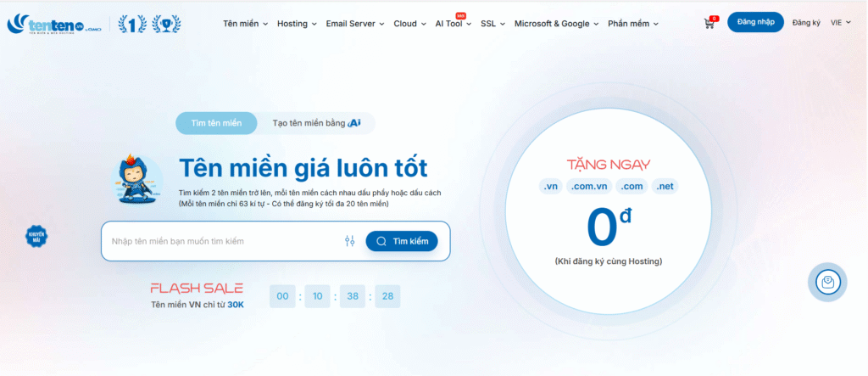
Task: Click the Khuyến mãi promotion badge
Action: [x=36, y=235]
